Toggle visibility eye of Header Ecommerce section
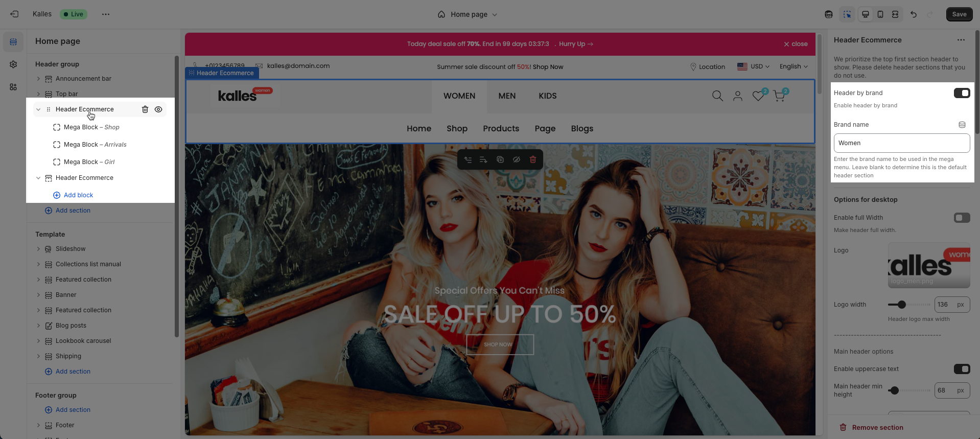 (158, 109)
